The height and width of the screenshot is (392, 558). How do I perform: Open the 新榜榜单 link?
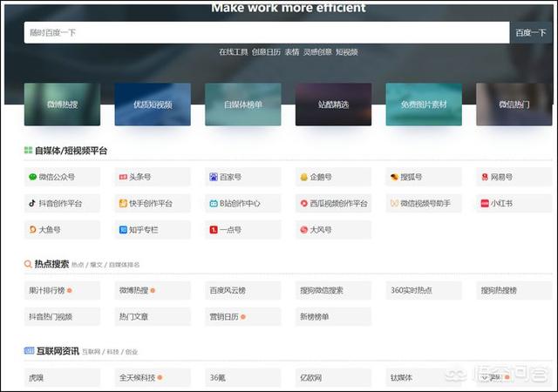pos(333,316)
